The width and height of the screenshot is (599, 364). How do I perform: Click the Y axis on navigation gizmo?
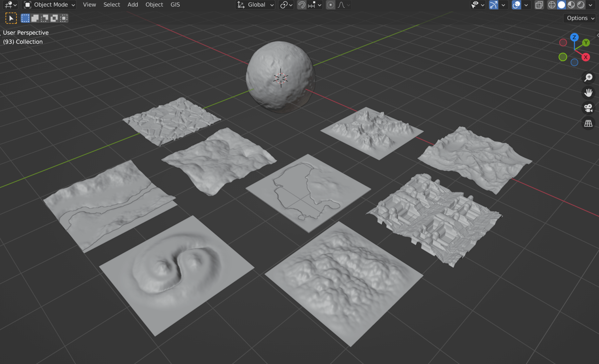[586, 43]
